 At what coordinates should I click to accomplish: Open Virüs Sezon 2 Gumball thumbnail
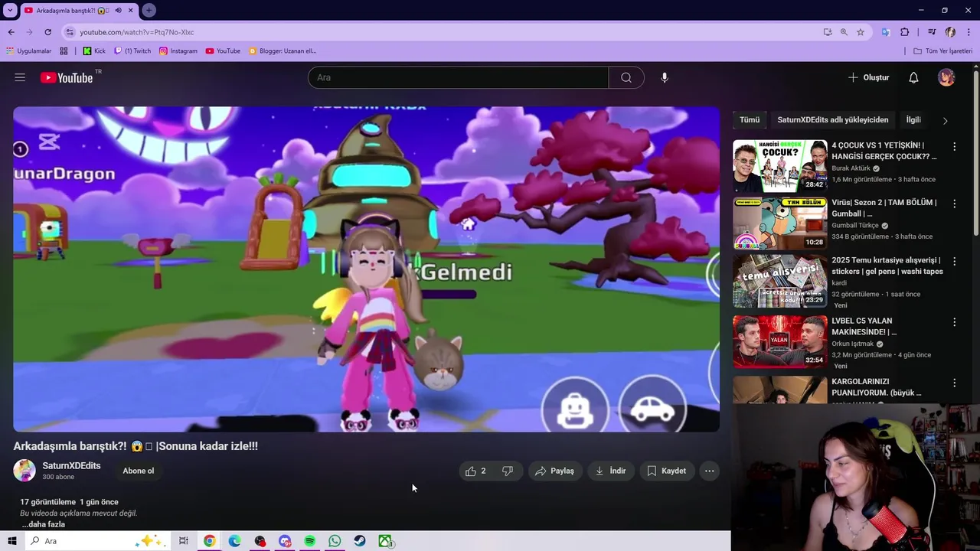780,223
